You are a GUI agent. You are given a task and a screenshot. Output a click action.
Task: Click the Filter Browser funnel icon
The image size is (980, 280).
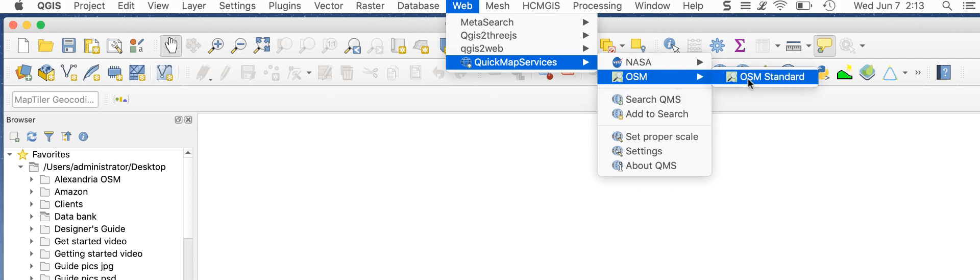49,137
